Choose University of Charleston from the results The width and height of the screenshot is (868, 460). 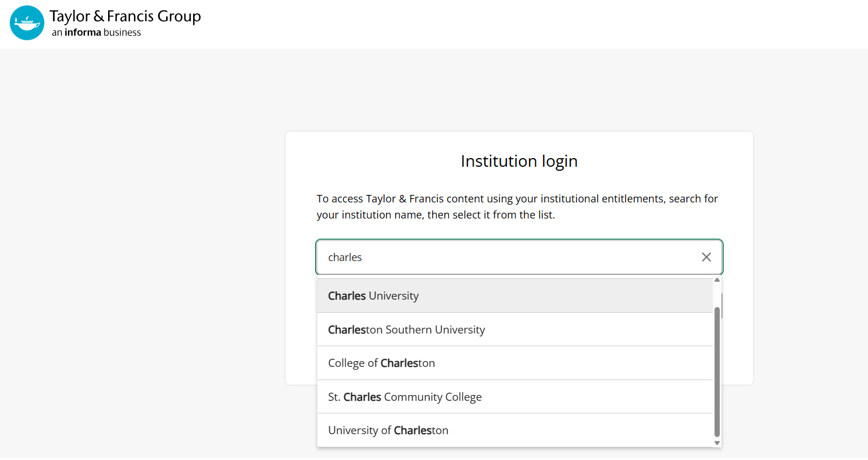(x=515, y=430)
